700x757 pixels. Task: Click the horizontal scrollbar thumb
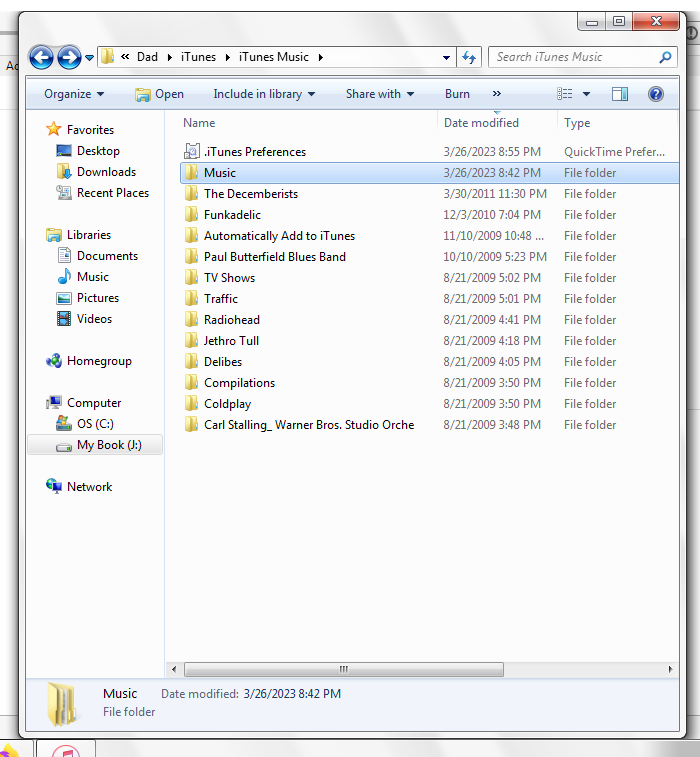[344, 669]
